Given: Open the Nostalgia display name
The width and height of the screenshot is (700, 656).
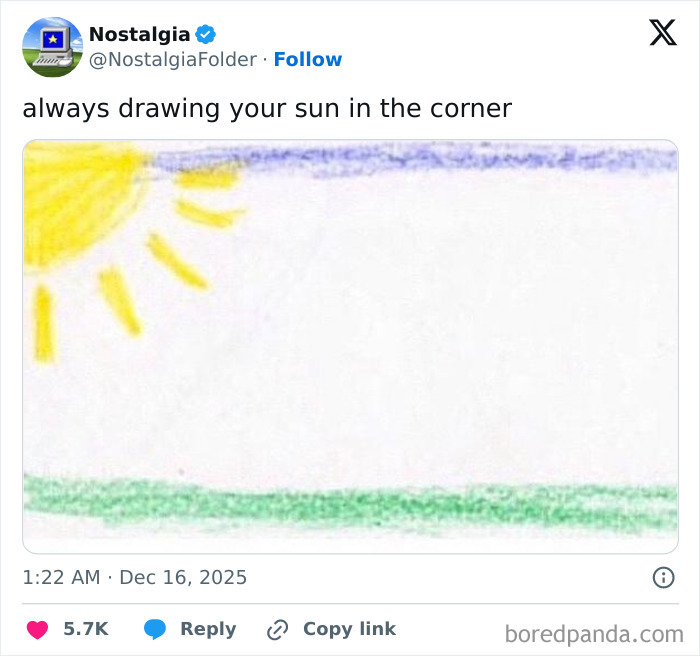Looking at the screenshot, I should point(139,34).
